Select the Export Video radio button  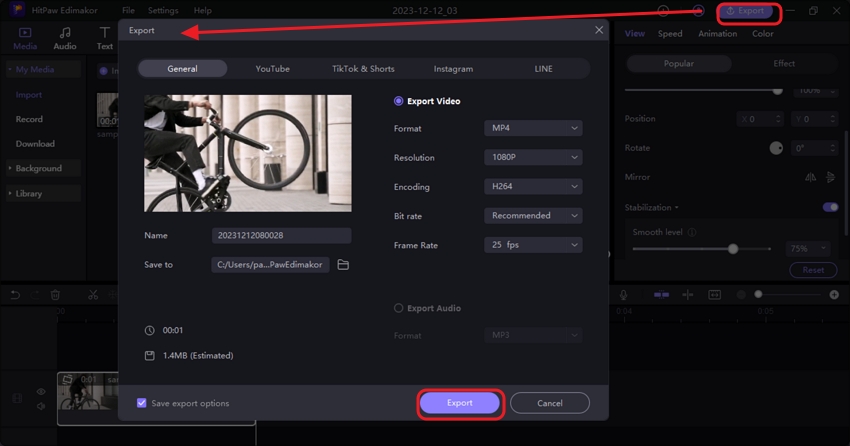click(x=398, y=101)
